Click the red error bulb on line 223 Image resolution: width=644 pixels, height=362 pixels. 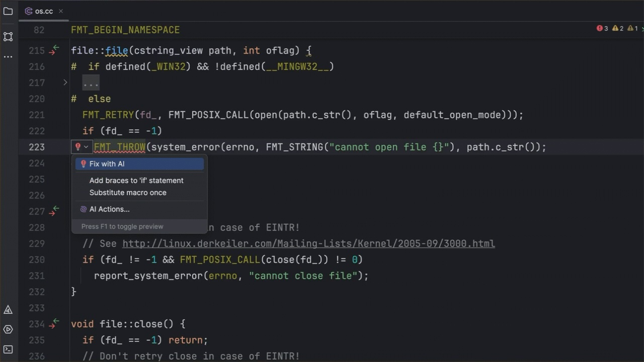tap(78, 147)
